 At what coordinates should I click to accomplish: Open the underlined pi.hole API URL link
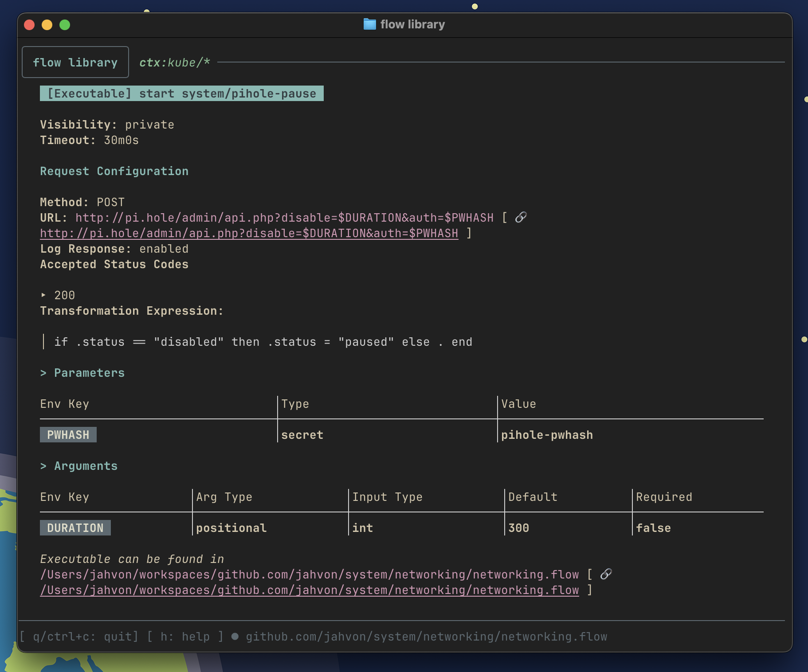pyautogui.click(x=249, y=233)
